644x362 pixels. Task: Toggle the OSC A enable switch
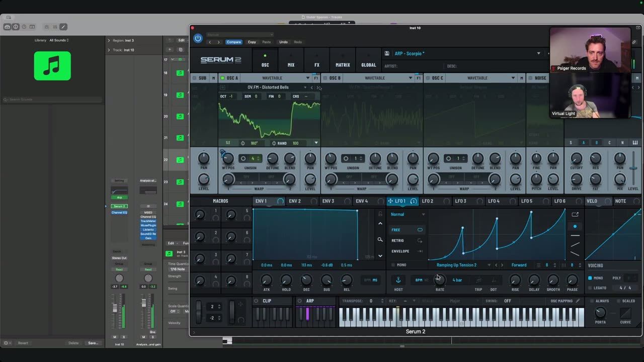223,78
